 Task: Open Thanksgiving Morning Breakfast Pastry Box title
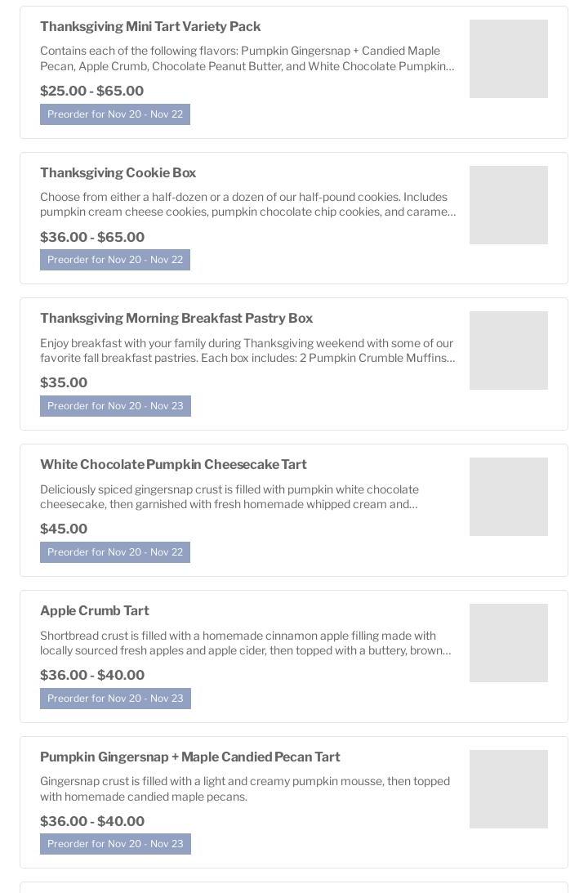pyautogui.click(x=176, y=319)
